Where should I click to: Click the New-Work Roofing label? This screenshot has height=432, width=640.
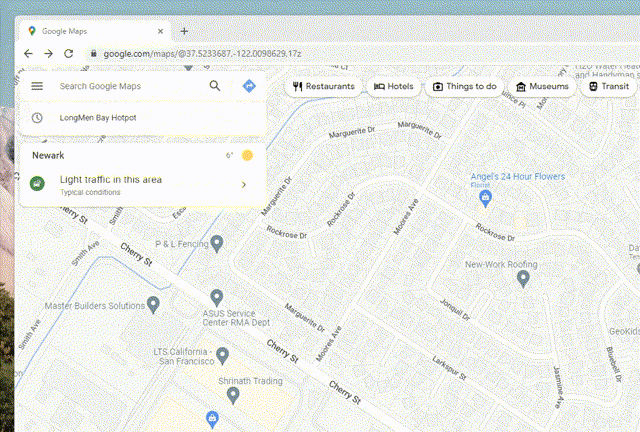point(501,264)
